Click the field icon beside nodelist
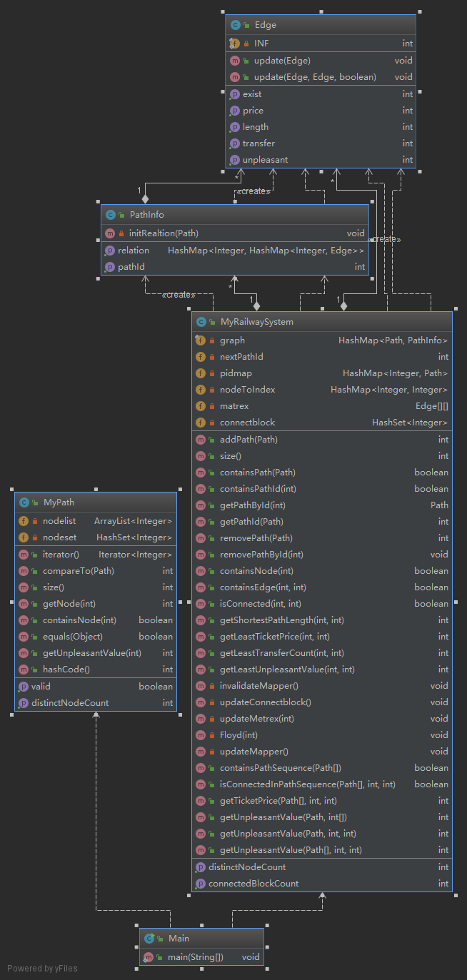Viewport: 467px width, 980px height. click(x=24, y=521)
